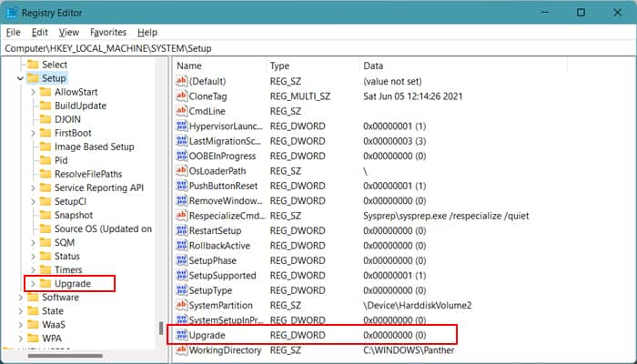Click the Upgrade folder icon in tree
The image size is (637, 364).
[x=45, y=283]
